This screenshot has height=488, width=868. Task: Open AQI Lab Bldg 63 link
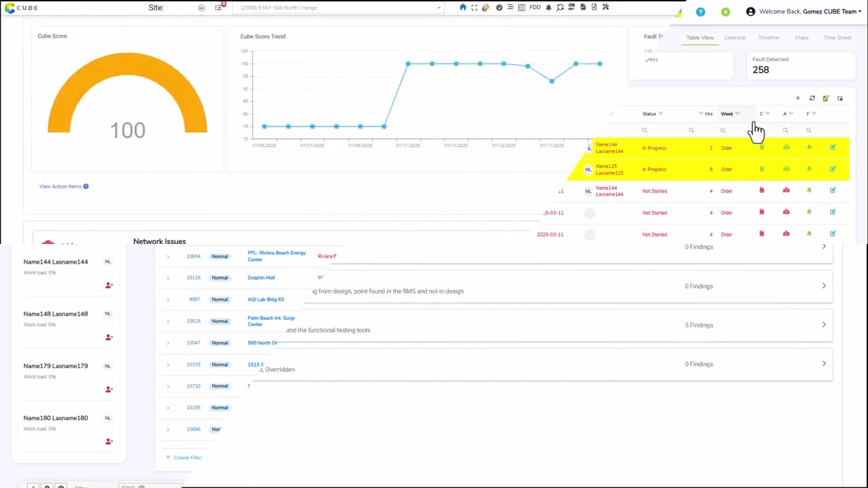coord(266,300)
